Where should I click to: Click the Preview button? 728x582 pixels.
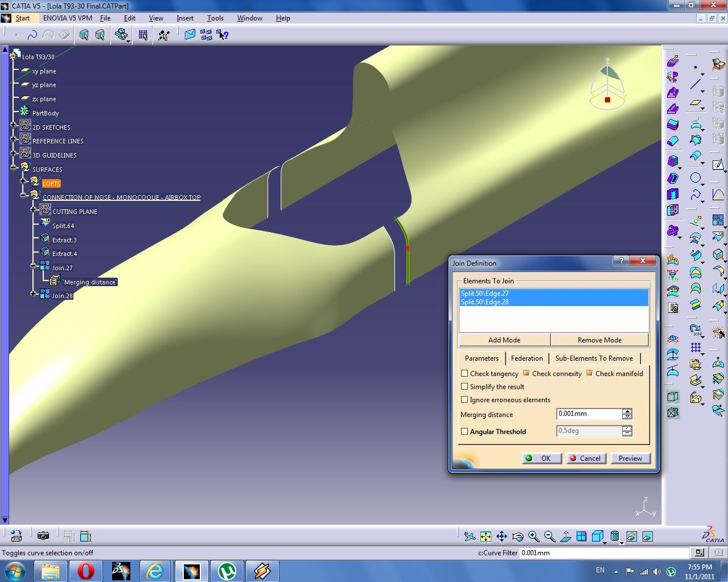(x=630, y=458)
